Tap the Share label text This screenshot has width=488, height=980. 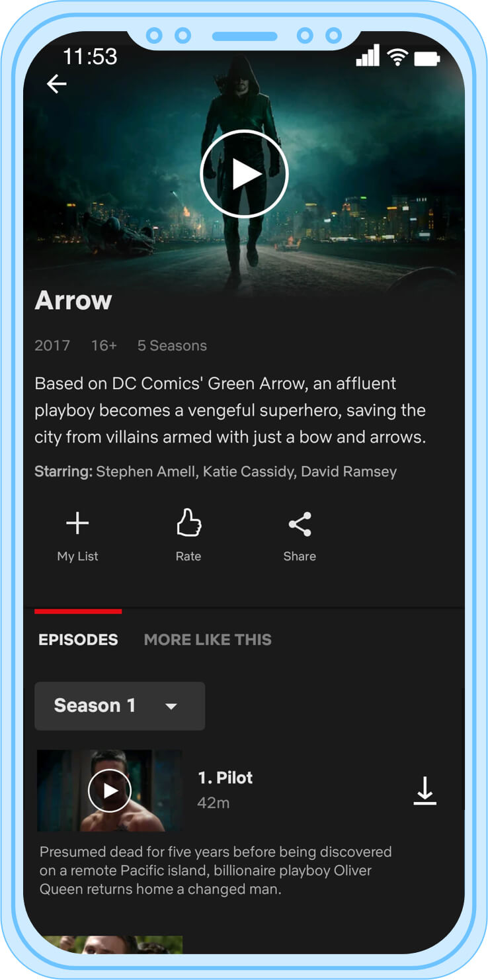point(300,557)
